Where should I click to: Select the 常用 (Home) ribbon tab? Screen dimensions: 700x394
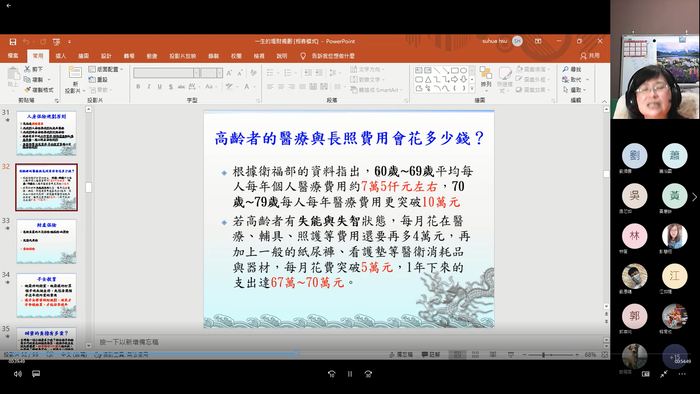[x=38, y=56]
